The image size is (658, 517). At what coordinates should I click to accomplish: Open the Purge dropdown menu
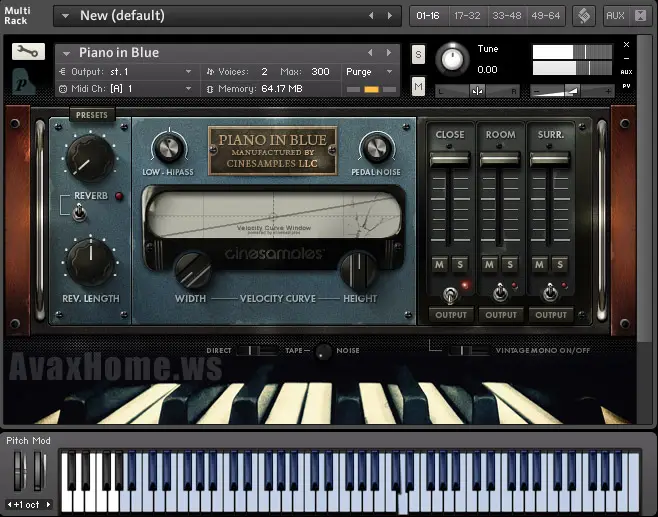pyautogui.click(x=369, y=72)
